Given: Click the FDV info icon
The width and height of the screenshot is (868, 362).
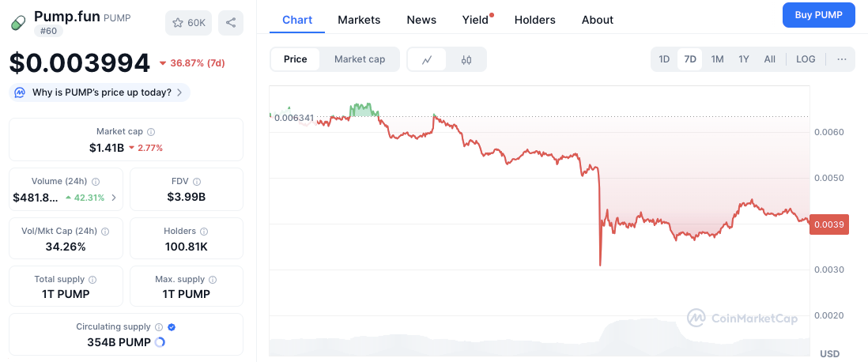Looking at the screenshot, I should pos(196,181).
